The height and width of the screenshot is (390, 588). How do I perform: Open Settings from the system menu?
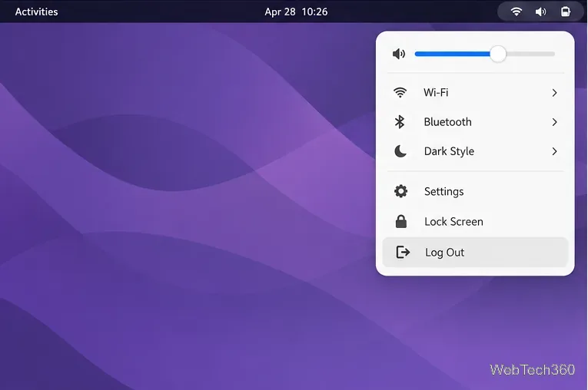(475, 191)
